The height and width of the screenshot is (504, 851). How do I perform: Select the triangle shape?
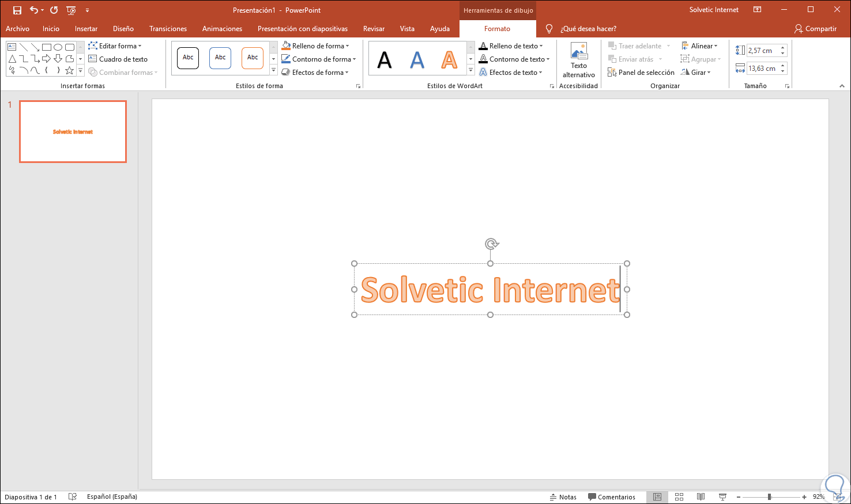click(x=12, y=59)
